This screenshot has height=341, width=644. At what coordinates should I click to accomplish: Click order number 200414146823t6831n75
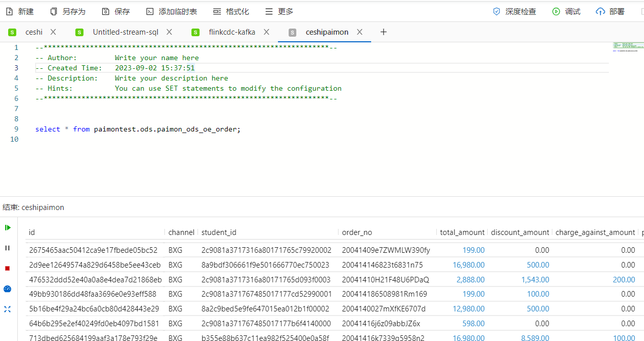(x=382, y=265)
